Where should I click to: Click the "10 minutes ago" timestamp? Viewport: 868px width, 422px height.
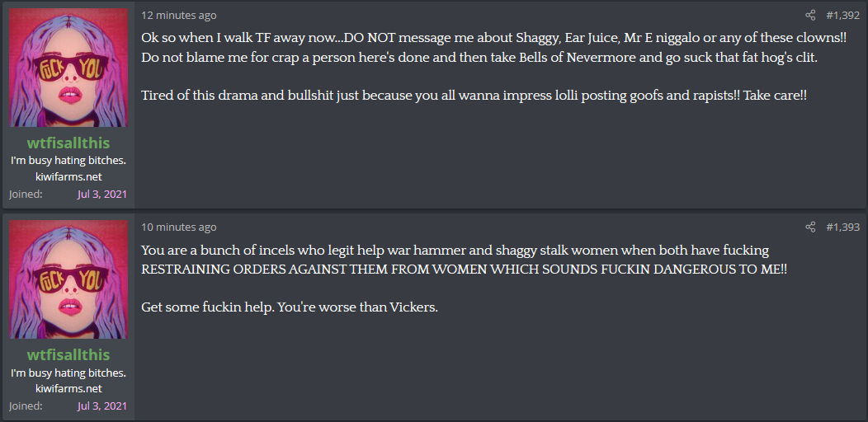point(179,227)
